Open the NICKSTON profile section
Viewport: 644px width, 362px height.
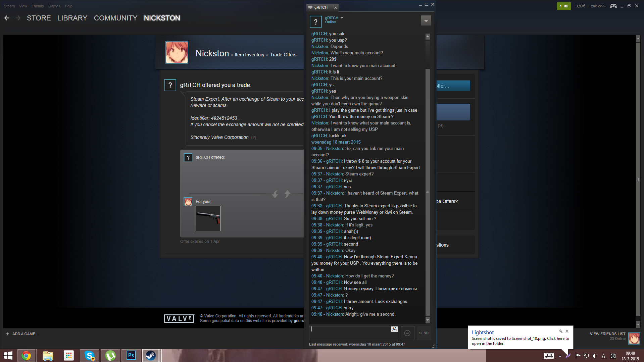click(162, 18)
